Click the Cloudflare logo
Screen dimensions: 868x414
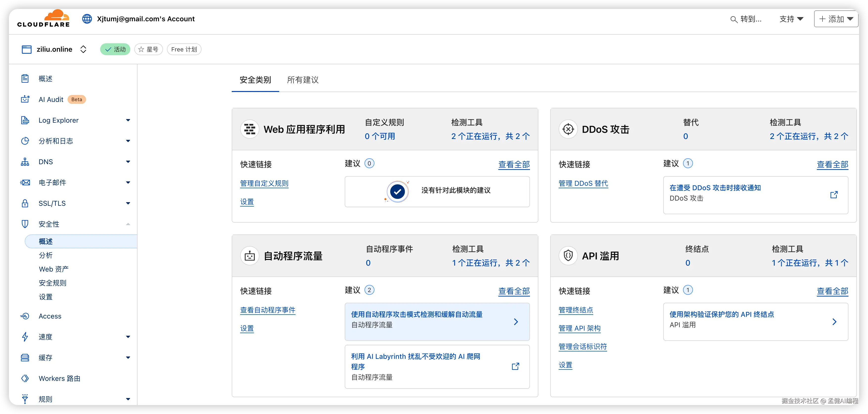pyautogui.click(x=44, y=19)
